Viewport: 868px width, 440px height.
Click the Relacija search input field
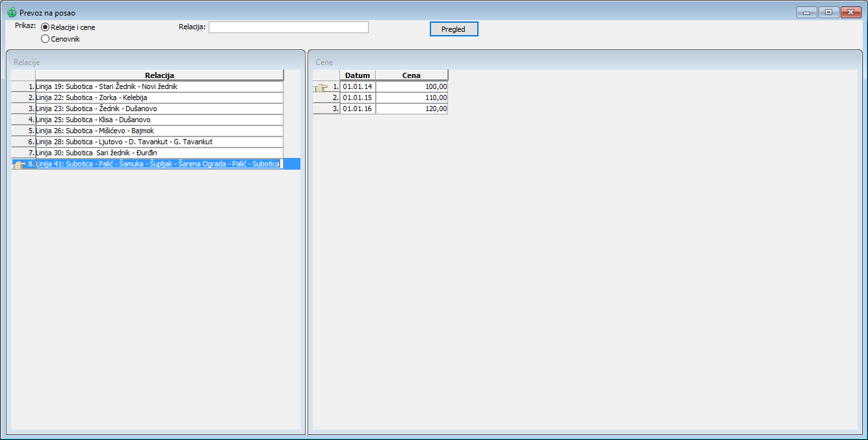pyautogui.click(x=288, y=27)
